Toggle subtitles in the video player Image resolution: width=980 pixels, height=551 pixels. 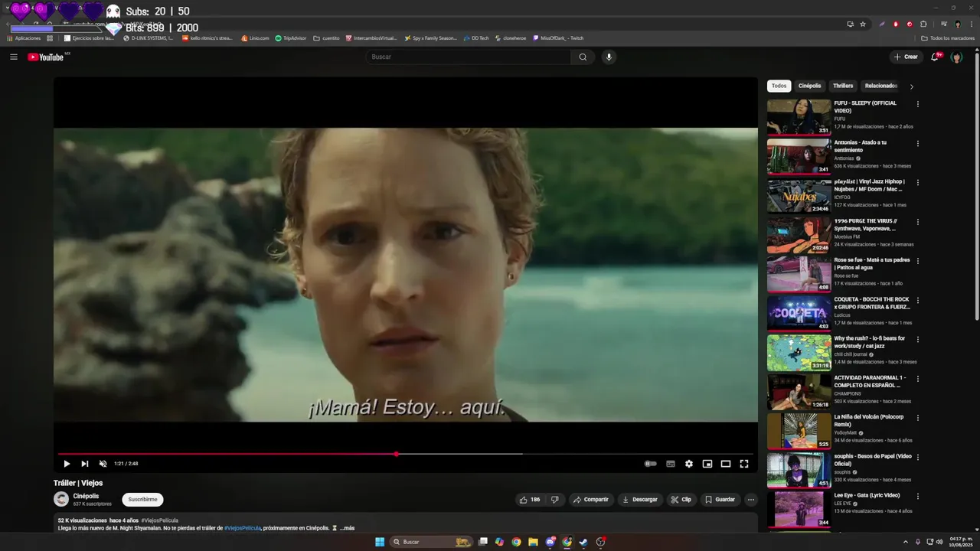tap(671, 464)
